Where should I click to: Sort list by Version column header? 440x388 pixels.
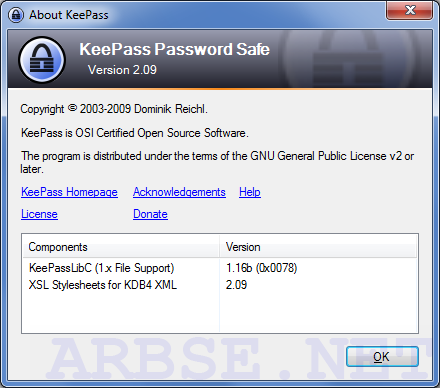318,247
